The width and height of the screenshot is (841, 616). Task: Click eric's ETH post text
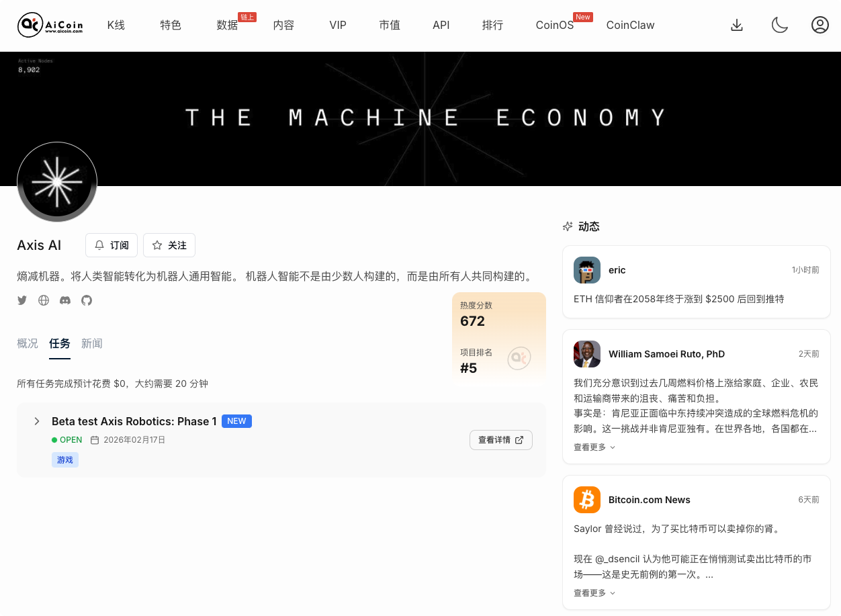point(678,299)
